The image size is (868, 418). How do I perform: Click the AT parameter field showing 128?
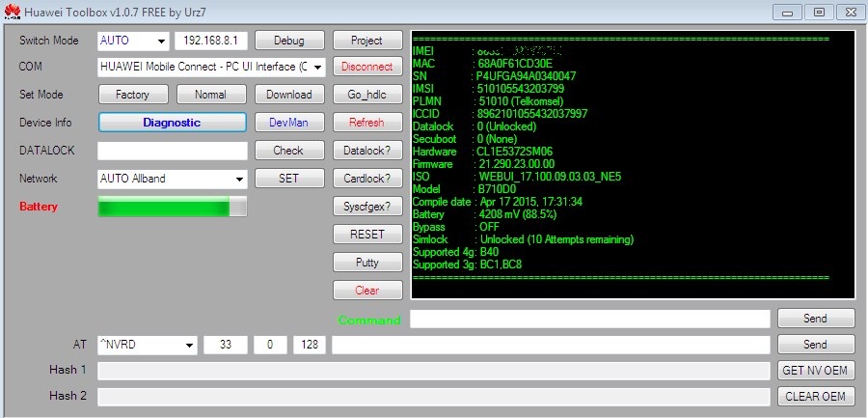[310, 345]
